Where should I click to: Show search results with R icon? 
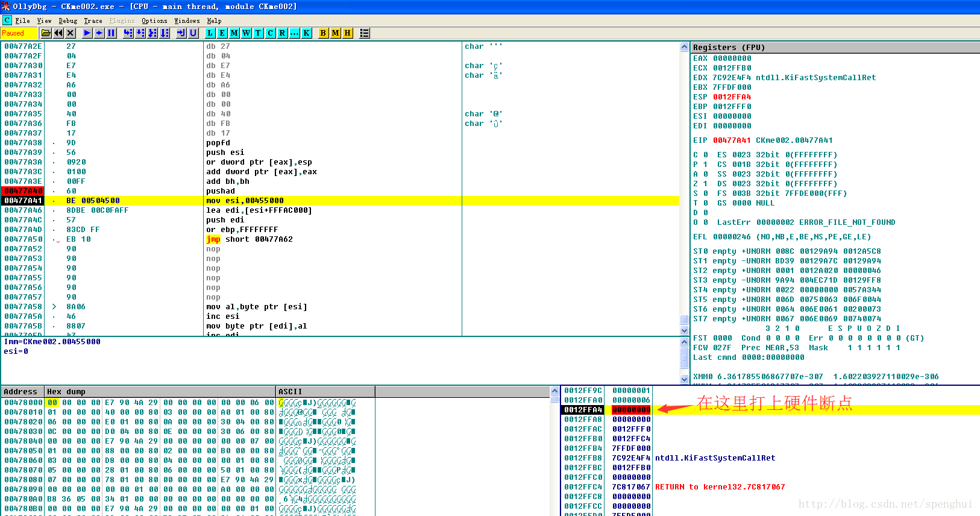(x=283, y=33)
